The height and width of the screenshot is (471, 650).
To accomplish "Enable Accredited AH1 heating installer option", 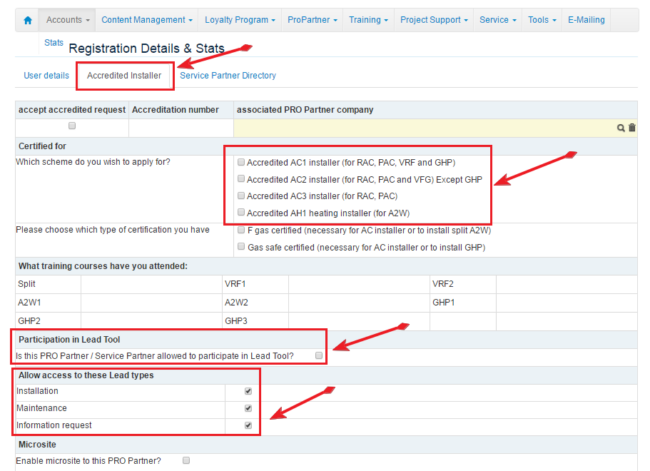I will click(x=240, y=213).
